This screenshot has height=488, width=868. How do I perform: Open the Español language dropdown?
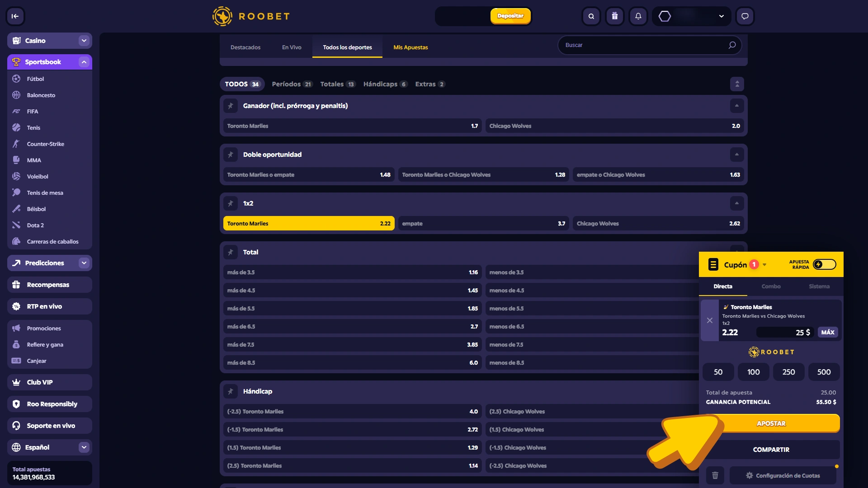click(x=84, y=447)
